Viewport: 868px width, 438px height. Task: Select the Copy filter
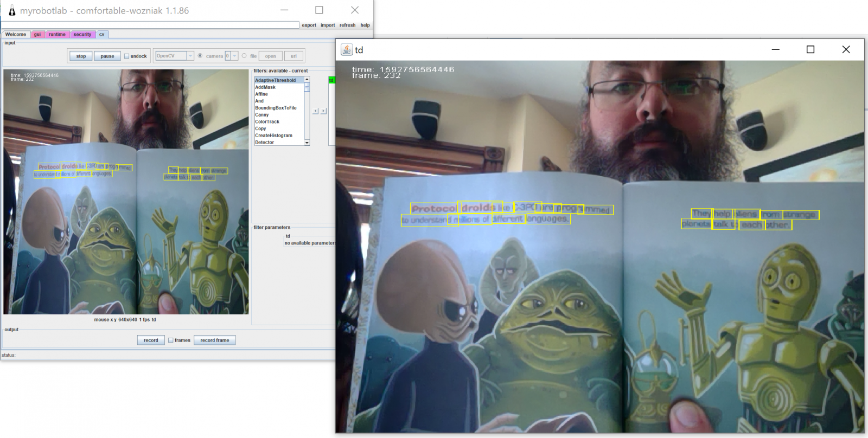279,128
